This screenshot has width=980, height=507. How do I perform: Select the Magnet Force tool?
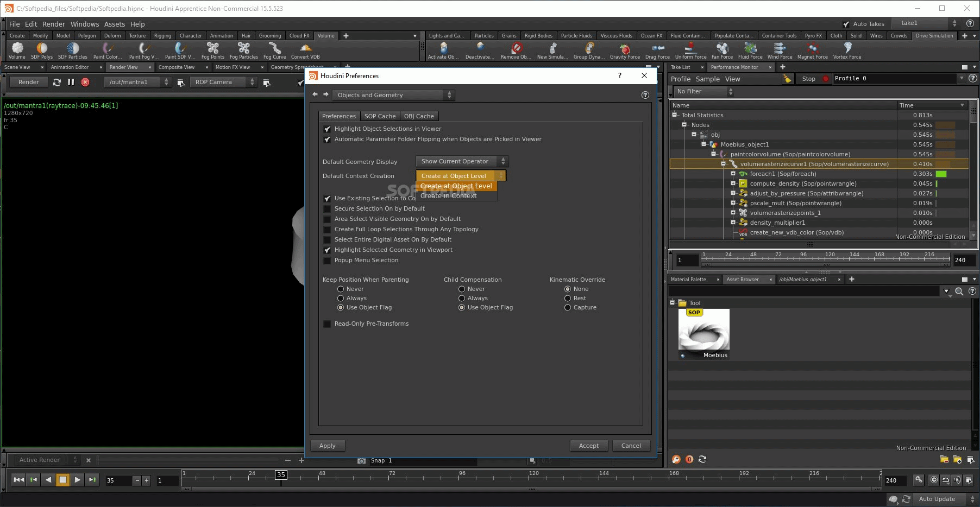click(812, 50)
